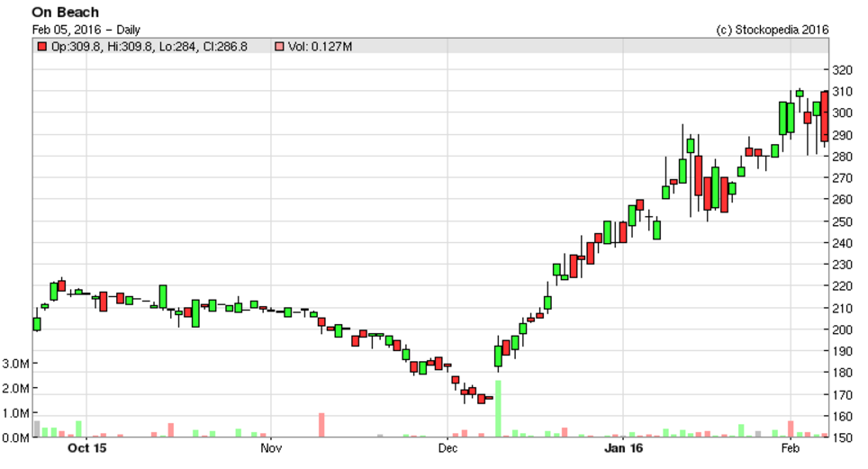
Task: Click the 270 price axis label
Action: pyautogui.click(x=842, y=178)
